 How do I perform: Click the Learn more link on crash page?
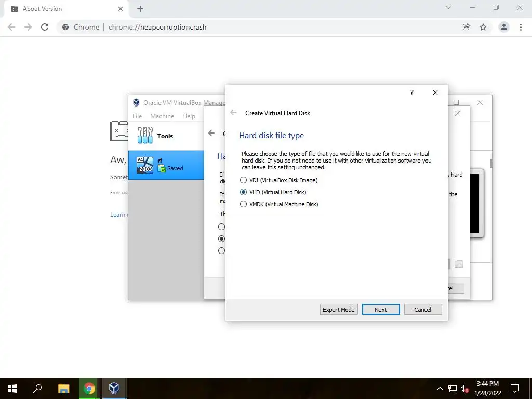click(x=118, y=215)
